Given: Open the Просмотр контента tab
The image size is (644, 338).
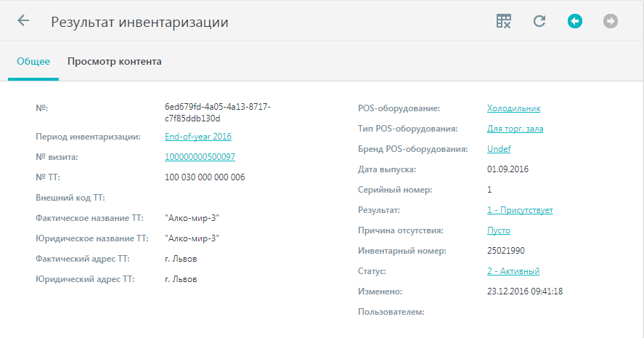Looking at the screenshot, I should [x=114, y=61].
